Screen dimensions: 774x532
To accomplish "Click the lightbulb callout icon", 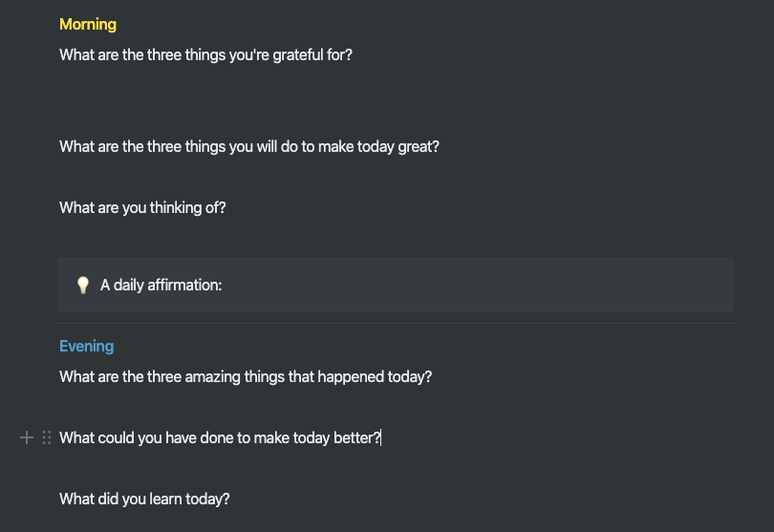I will point(83,285).
